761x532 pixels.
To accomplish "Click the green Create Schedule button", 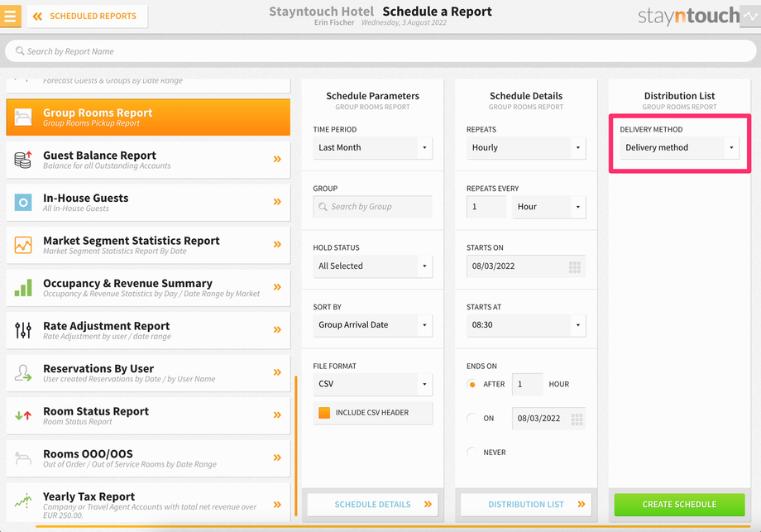I will click(x=679, y=505).
